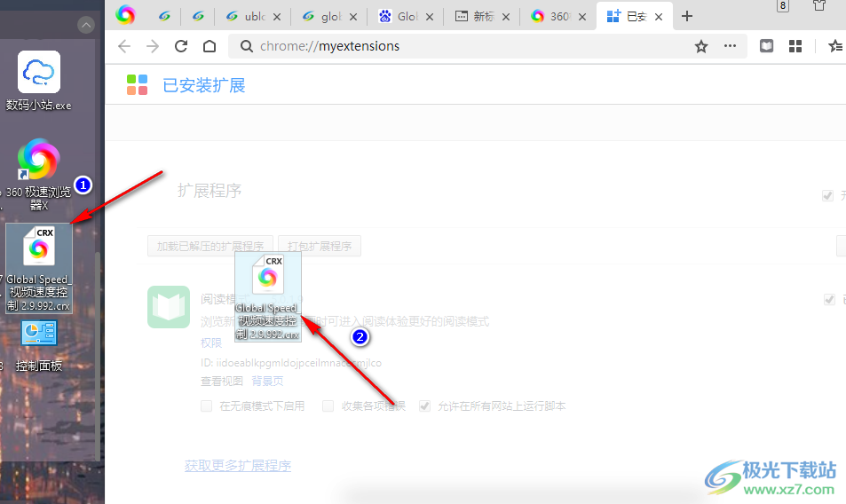Toggle enabled checkbox for 阅读模式 extension

click(x=829, y=299)
